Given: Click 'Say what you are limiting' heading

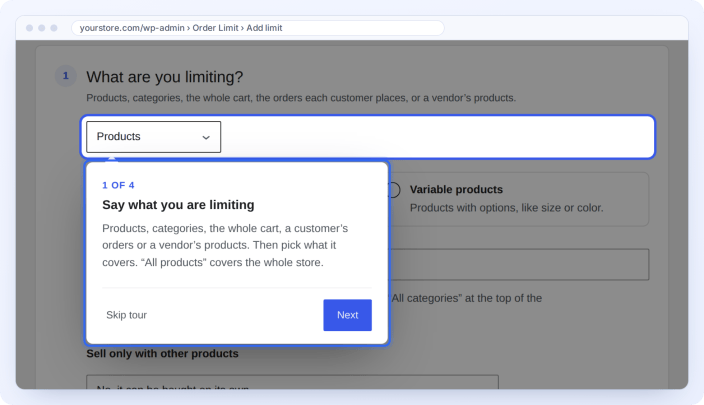Looking at the screenshot, I should tap(178, 205).
